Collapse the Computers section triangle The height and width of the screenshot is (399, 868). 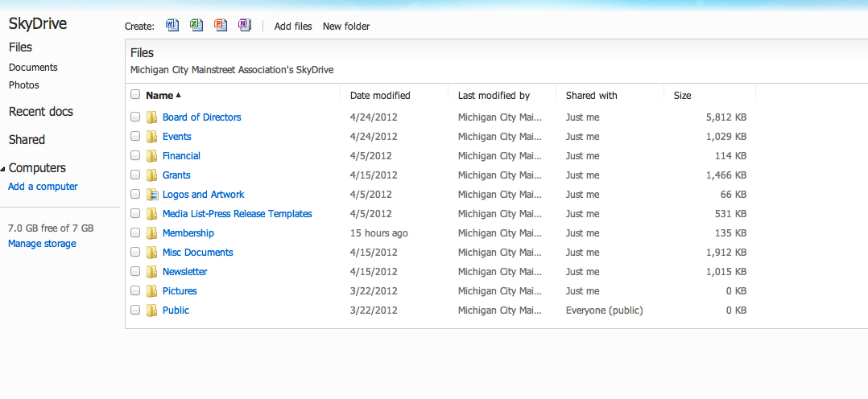(3, 169)
